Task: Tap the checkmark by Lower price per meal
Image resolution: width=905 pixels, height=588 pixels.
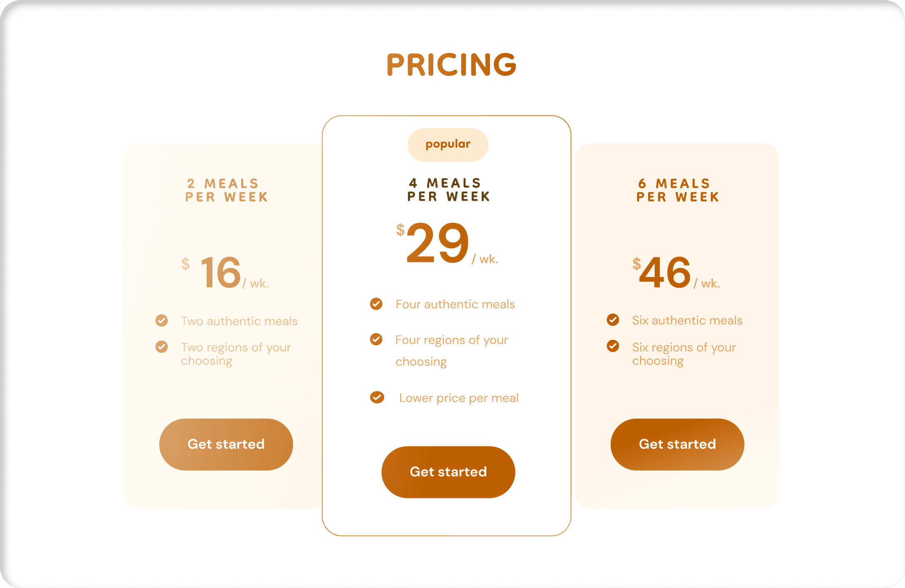Action: pyautogui.click(x=377, y=397)
